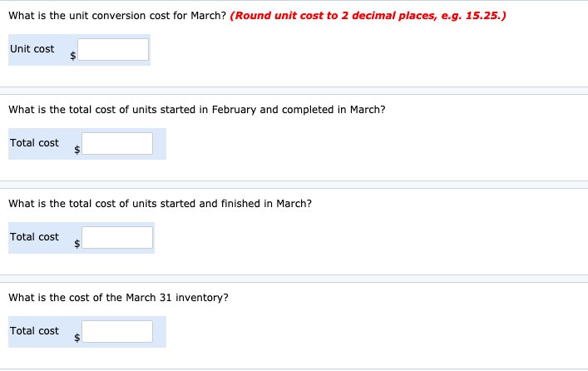Click dollar sign next to February units cost field
588x371 pixels.
coord(77,150)
